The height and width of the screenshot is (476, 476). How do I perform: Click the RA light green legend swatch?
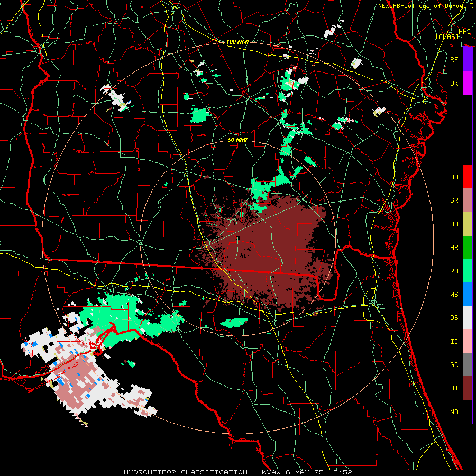coord(467,270)
